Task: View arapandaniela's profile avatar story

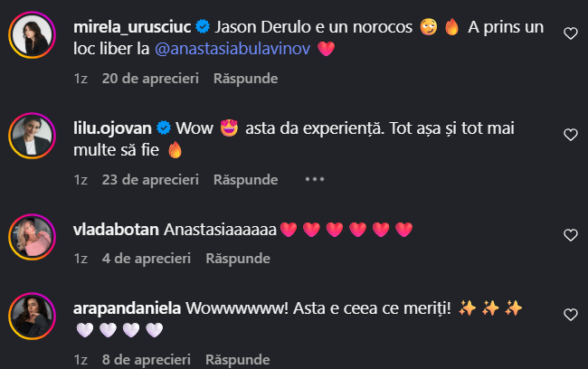Action: pyautogui.click(x=33, y=317)
